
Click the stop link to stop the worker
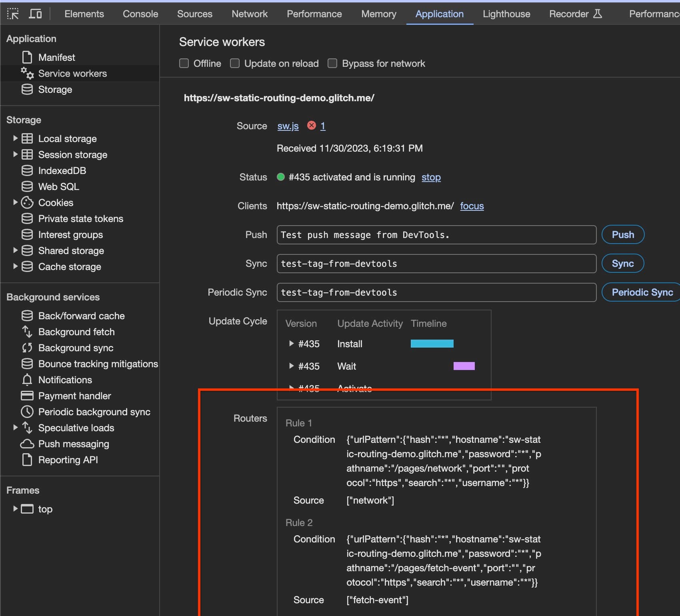tap(431, 177)
